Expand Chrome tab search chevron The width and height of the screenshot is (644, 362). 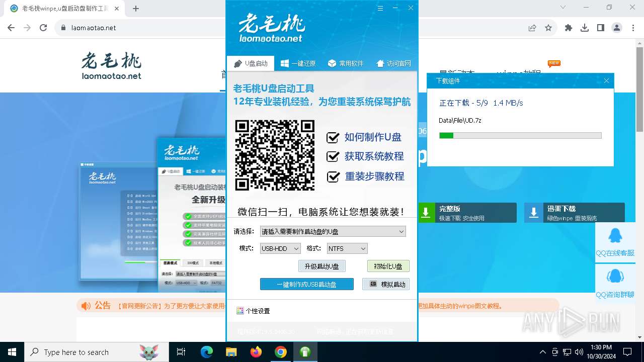pos(563,8)
